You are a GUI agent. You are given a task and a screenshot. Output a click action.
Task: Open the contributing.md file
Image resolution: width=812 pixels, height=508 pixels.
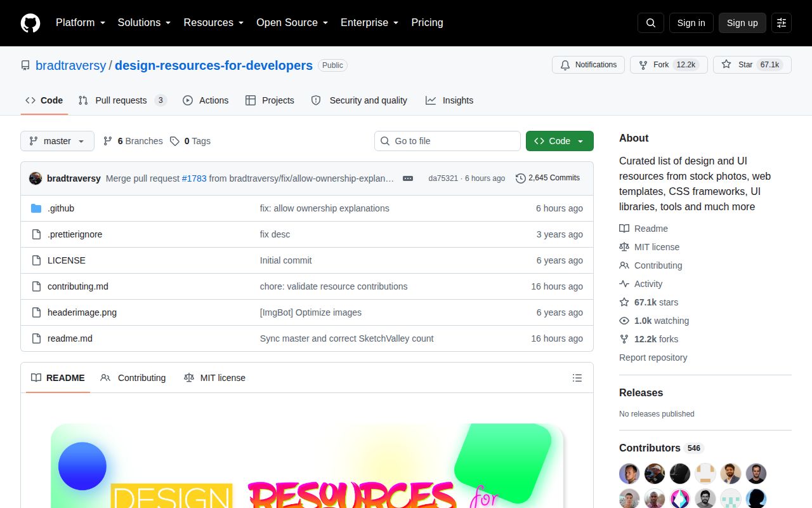[x=78, y=286]
